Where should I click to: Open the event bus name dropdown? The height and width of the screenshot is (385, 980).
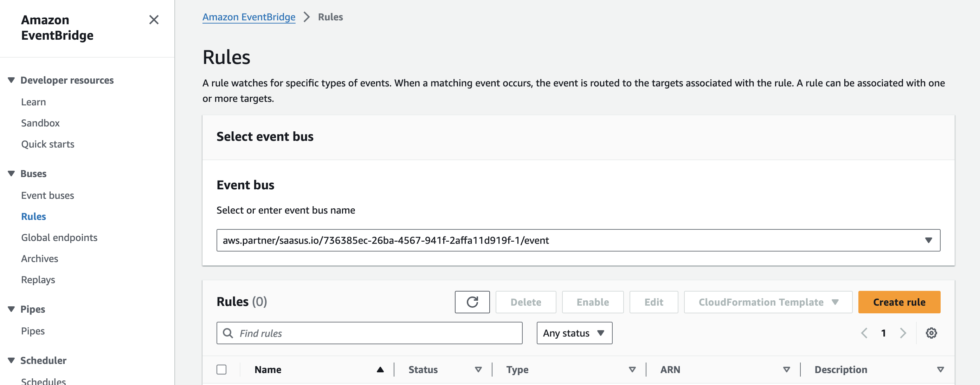(x=578, y=241)
